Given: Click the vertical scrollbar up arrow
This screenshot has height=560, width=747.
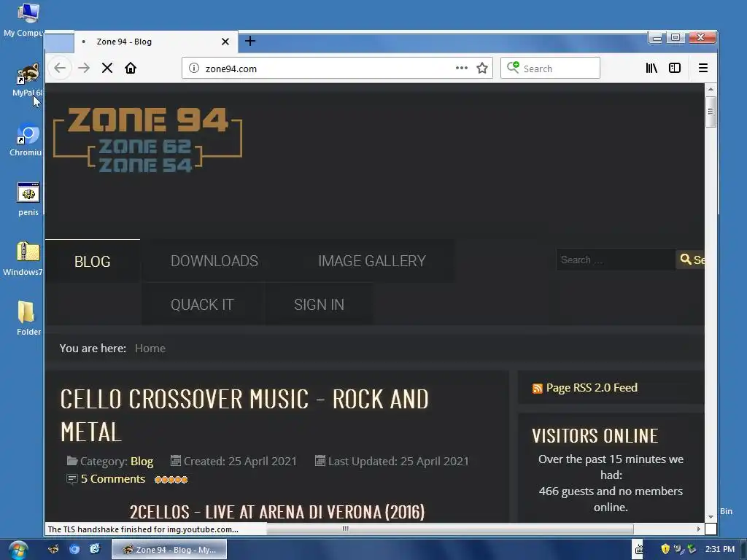Looking at the screenshot, I should (711, 89).
